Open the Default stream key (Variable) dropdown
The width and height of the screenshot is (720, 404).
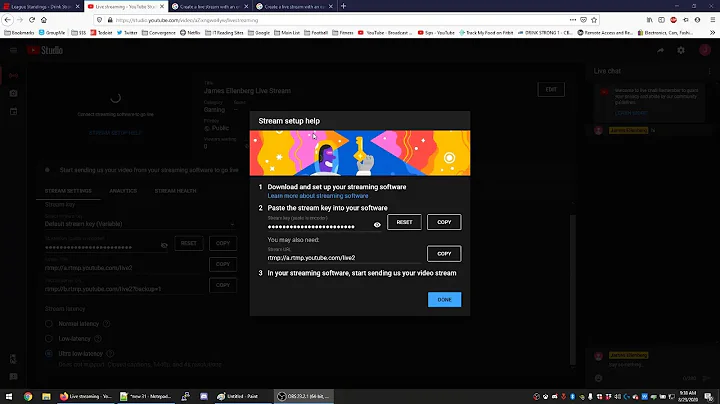tap(140, 224)
